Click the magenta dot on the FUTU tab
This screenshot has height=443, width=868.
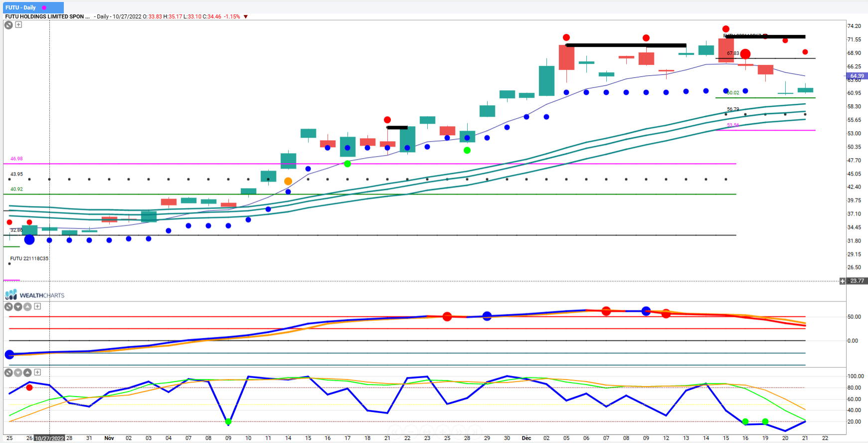coord(44,7)
